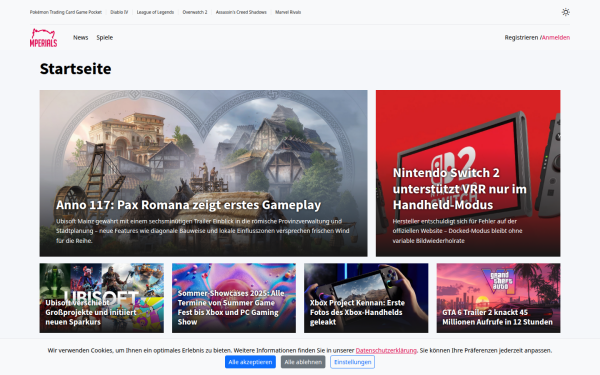Open the League of Legends topic link
Screen dimensions: 600x375
[x=155, y=12]
